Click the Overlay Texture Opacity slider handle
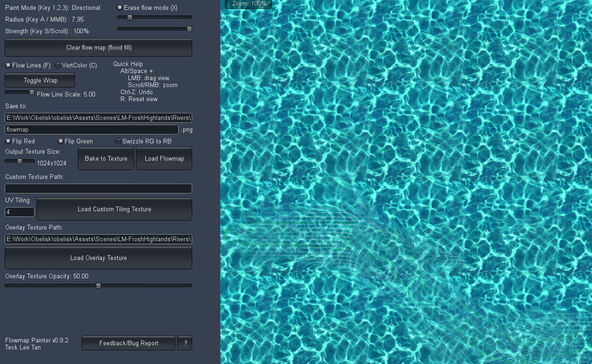This screenshot has width=592, height=364. 98,285
